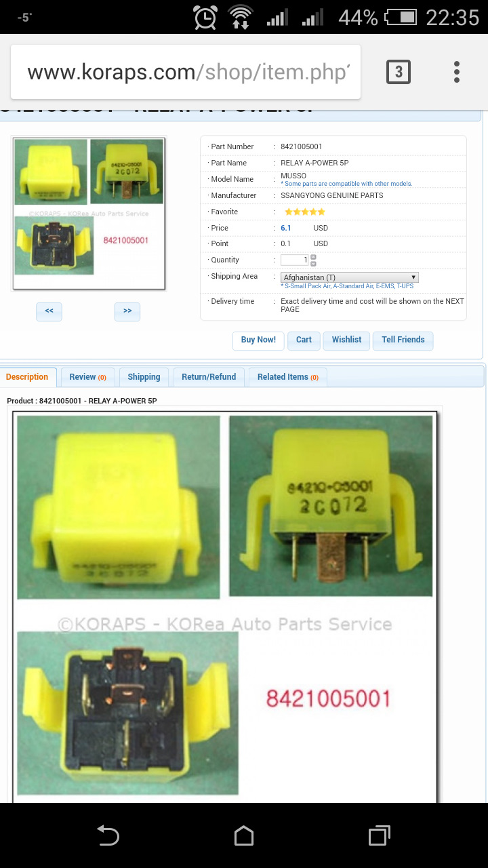Click the Point value 0.1
This screenshot has height=868, width=488.
[x=286, y=243]
